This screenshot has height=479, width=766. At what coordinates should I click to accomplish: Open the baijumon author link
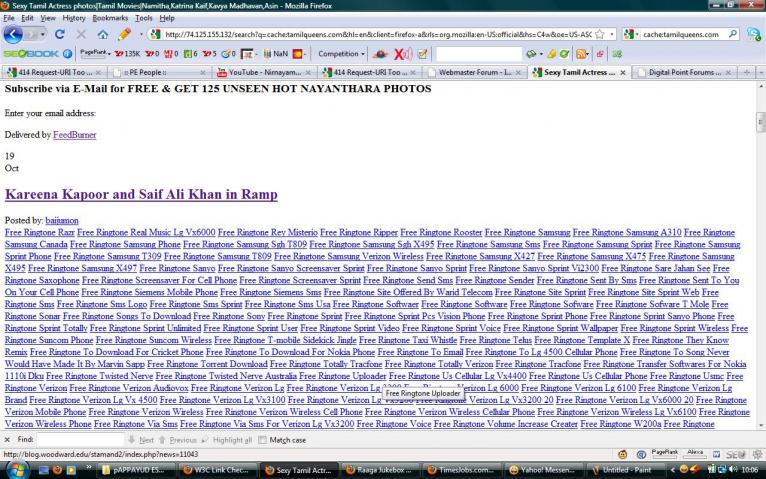[x=62, y=221]
